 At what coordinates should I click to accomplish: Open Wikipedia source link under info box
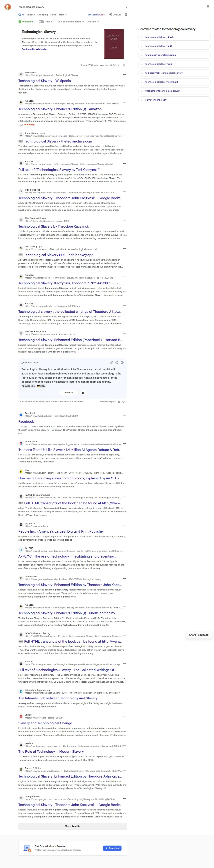93,65
